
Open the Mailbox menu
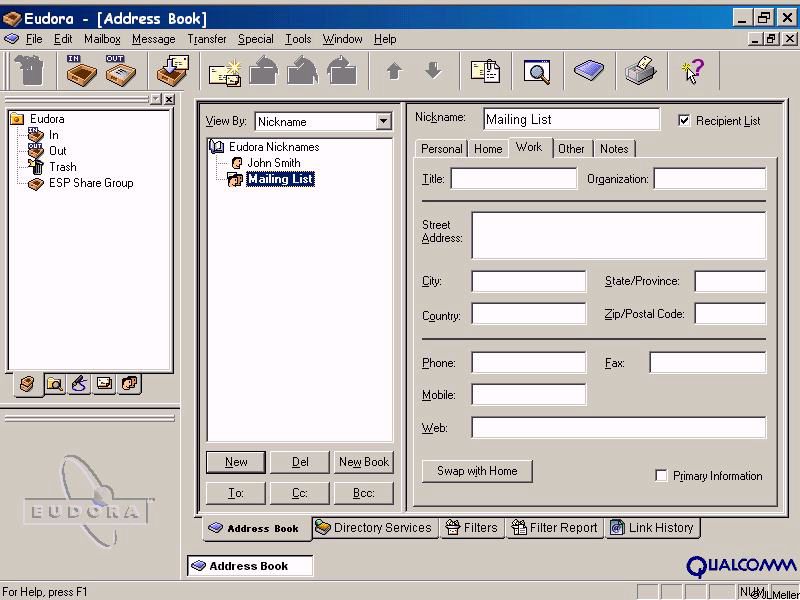[103, 39]
